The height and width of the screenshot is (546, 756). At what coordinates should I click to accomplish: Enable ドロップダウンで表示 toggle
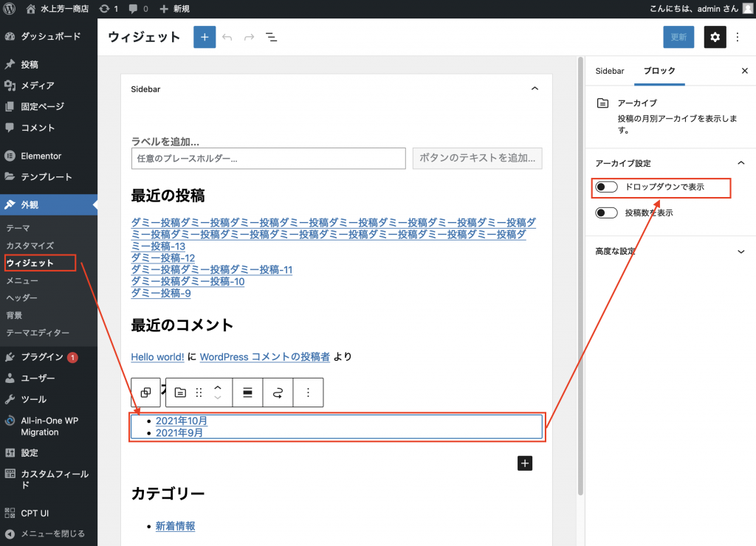[x=607, y=187]
